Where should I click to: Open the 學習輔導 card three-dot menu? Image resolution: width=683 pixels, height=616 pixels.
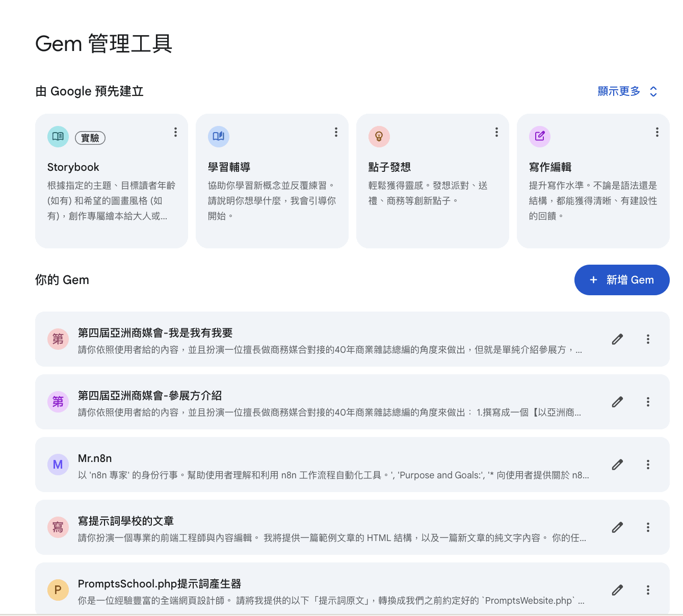[x=336, y=132]
